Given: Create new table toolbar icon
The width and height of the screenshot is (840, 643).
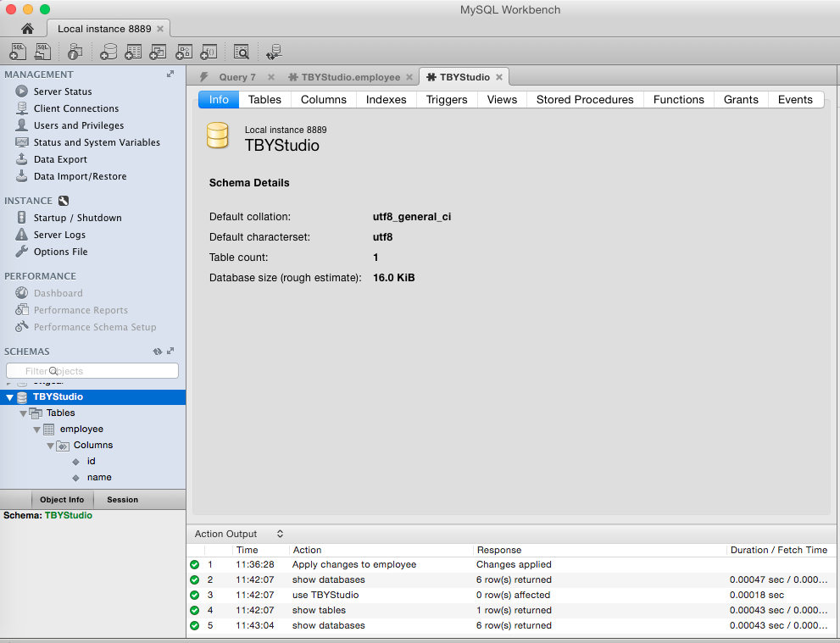Looking at the screenshot, I should (133, 52).
